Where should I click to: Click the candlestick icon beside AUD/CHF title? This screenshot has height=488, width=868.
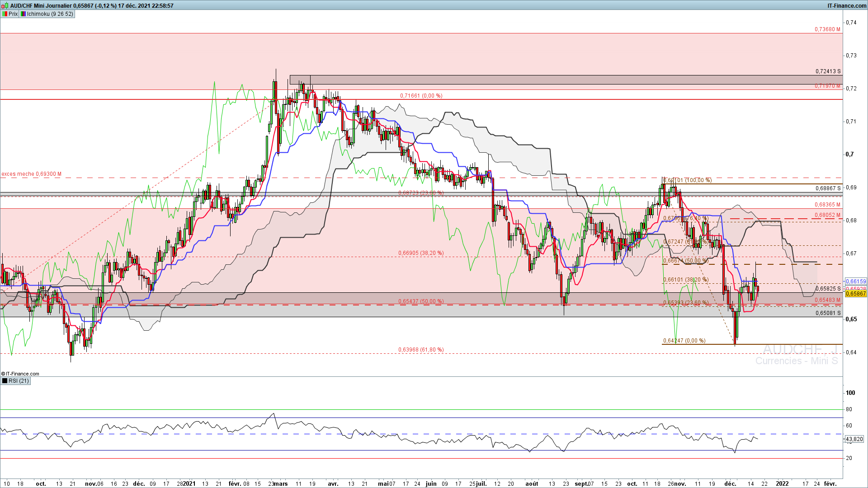[5, 5]
